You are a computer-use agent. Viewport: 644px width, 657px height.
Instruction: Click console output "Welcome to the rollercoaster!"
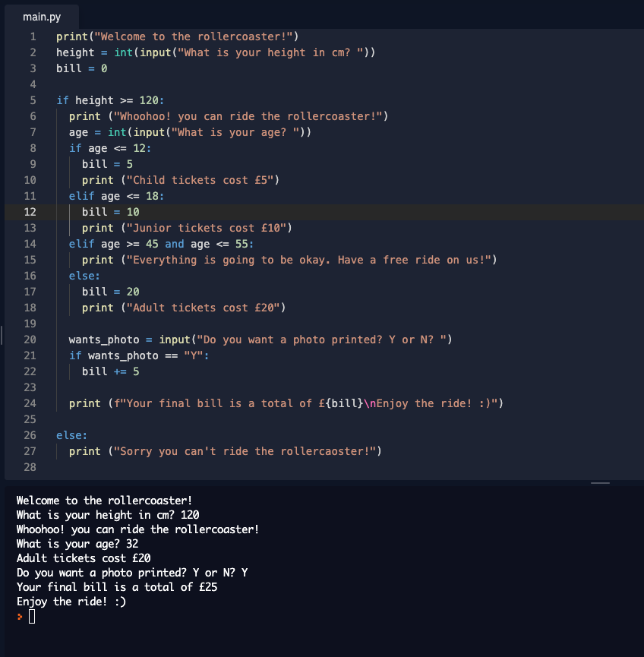pos(104,501)
